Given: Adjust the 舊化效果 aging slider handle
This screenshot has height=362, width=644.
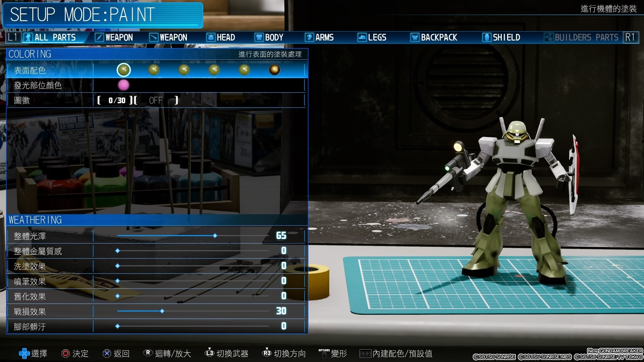Looking at the screenshot, I should tap(117, 296).
